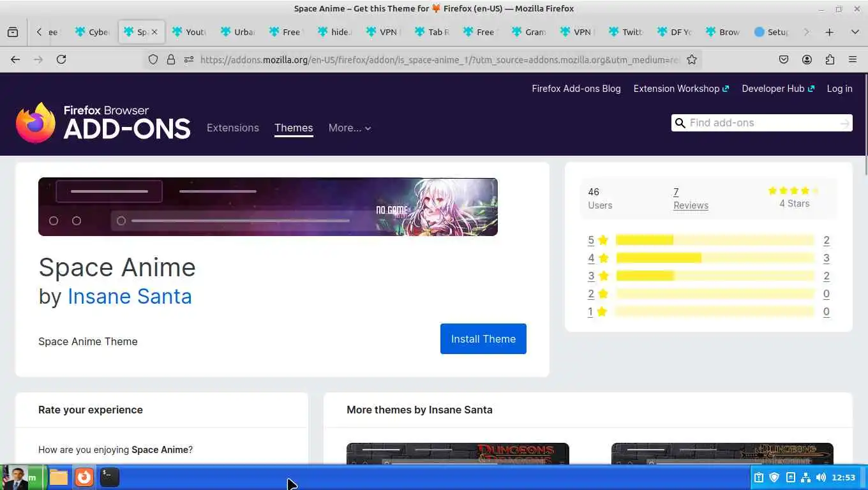Switch to the hide. tab

click(335, 32)
